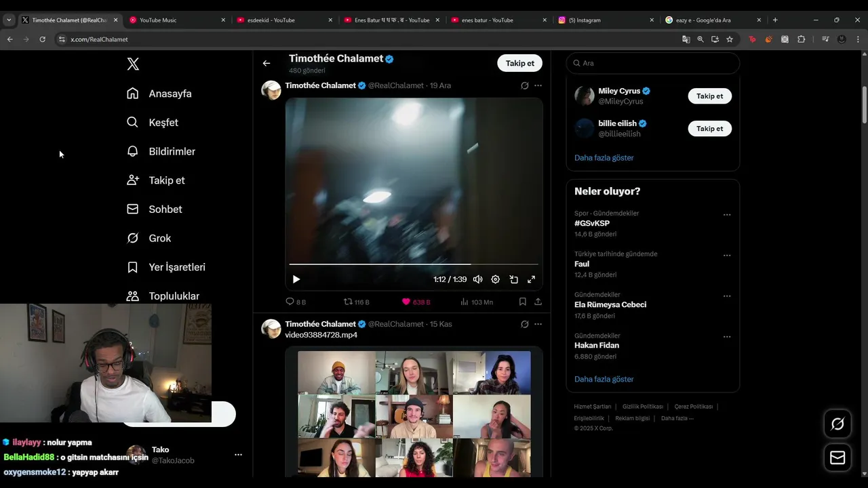Viewport: 868px width, 488px height.
Task: Open more options on 15 Kas post
Action: [x=538, y=324]
